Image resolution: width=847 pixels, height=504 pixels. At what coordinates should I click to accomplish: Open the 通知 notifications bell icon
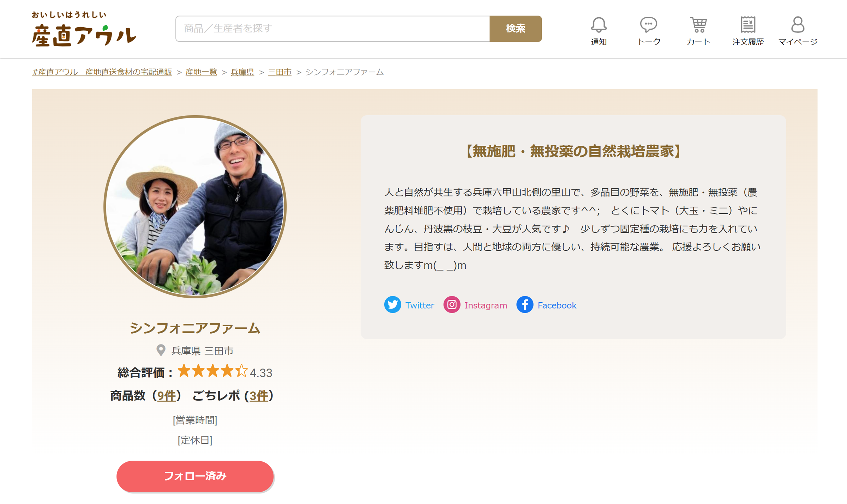tap(599, 25)
